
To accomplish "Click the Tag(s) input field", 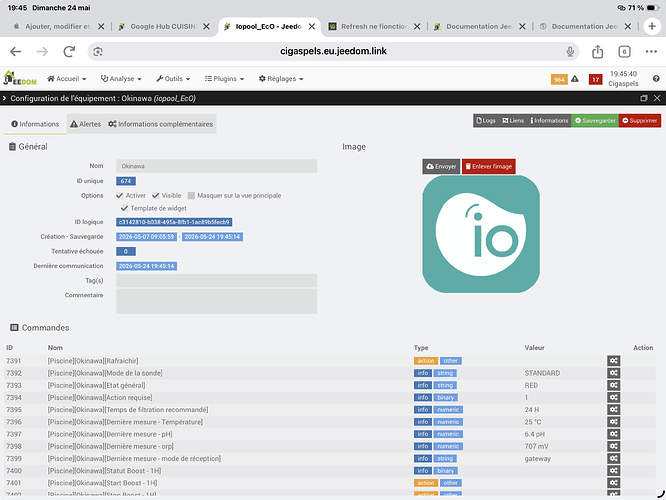I will click(x=217, y=280).
